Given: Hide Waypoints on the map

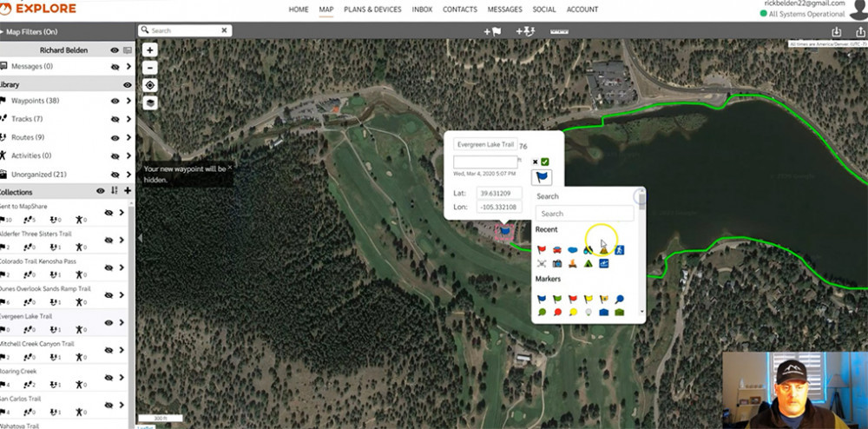Looking at the screenshot, I should [115, 101].
